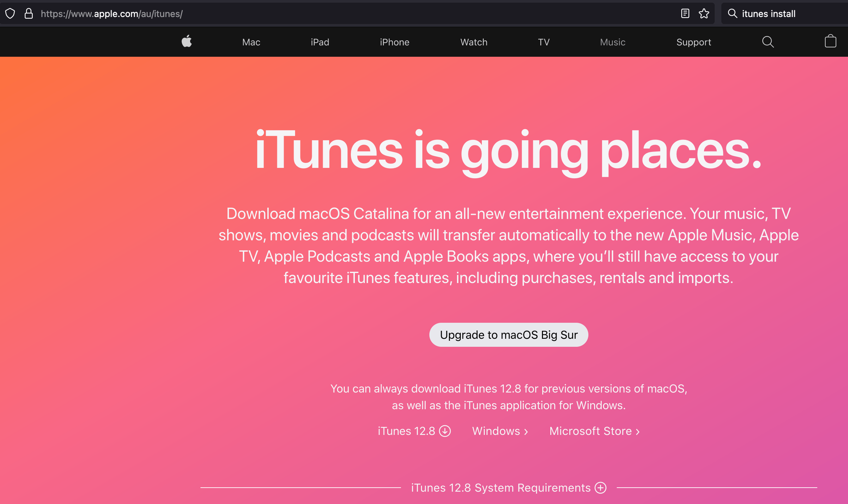
Task: Open the Music navigation item
Action: pyautogui.click(x=612, y=42)
